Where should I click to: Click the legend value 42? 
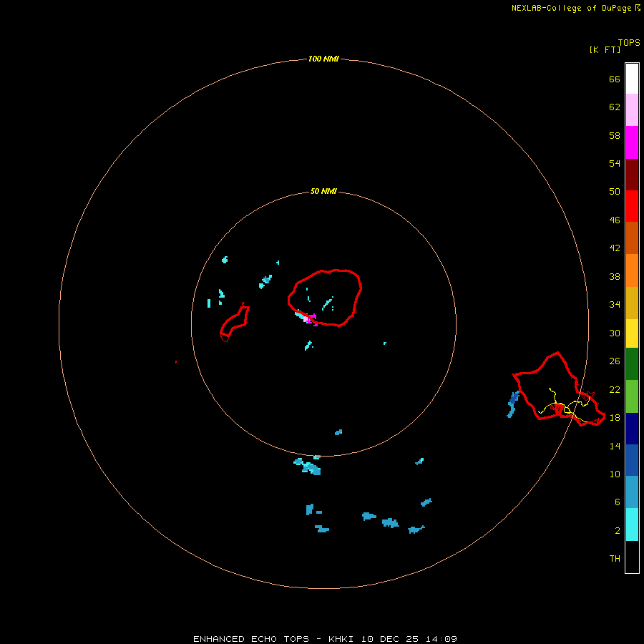615,248
